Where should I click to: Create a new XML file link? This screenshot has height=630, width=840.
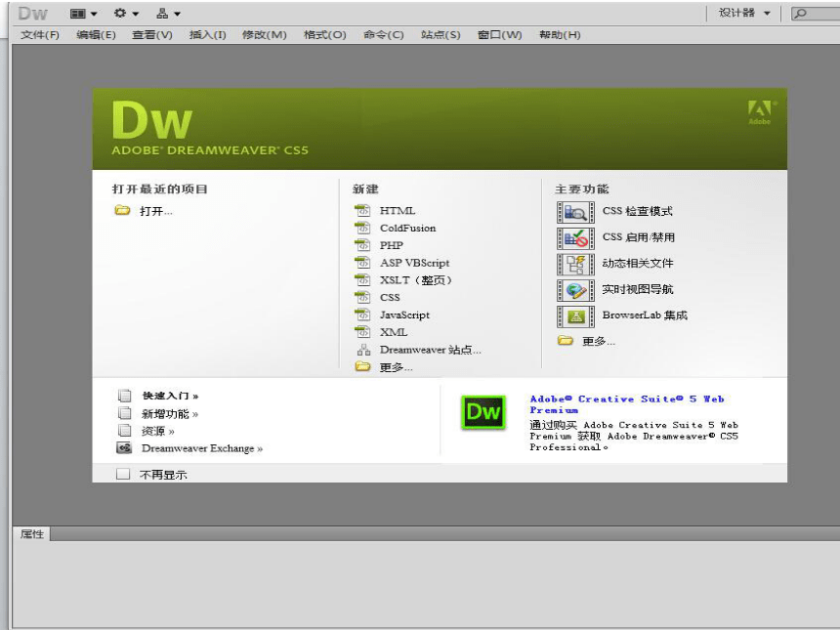point(394,332)
